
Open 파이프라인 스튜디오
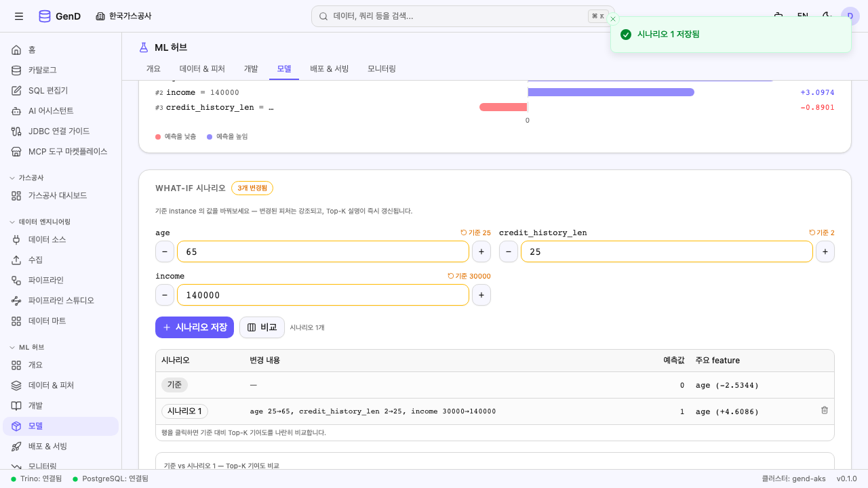click(x=61, y=301)
